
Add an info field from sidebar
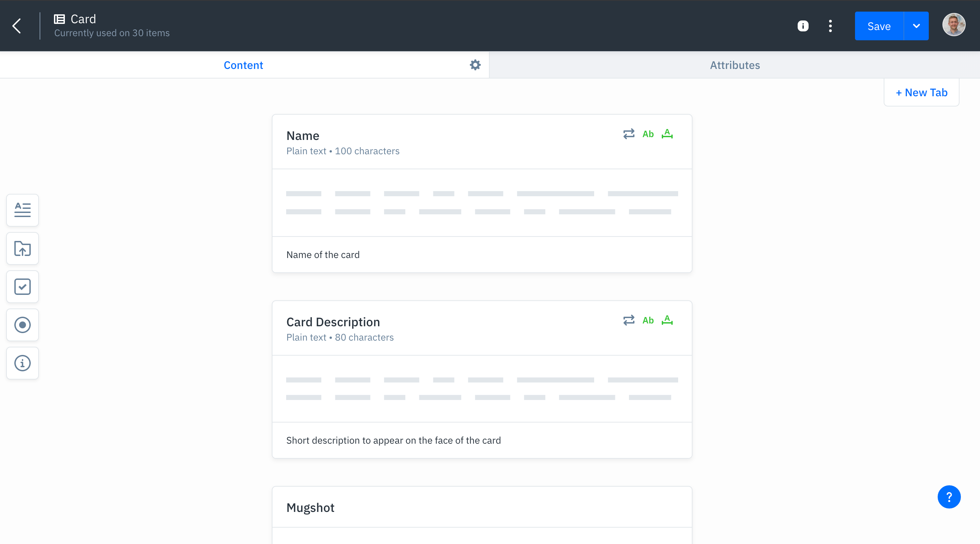[x=23, y=363]
